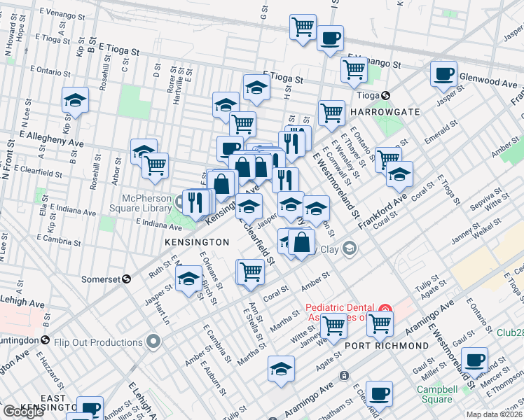Viewport: 524px width, 420px height.
Task: Select the grocery cart marker by Arbor St
Action: pos(155,167)
